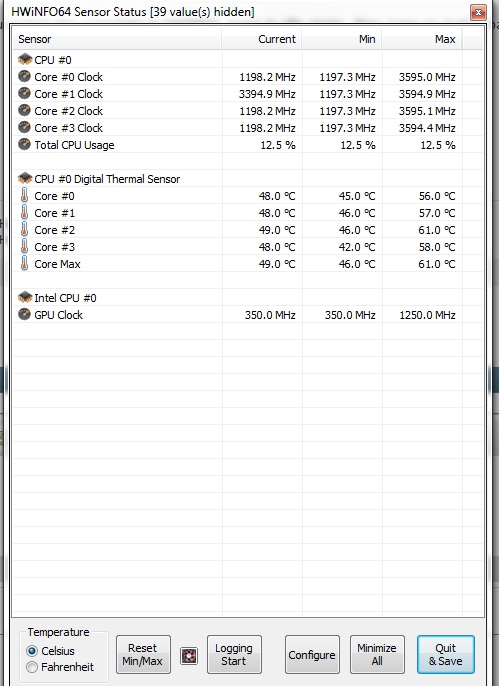Select the CPU #0 chip icon
The image size is (499, 686).
point(25,59)
